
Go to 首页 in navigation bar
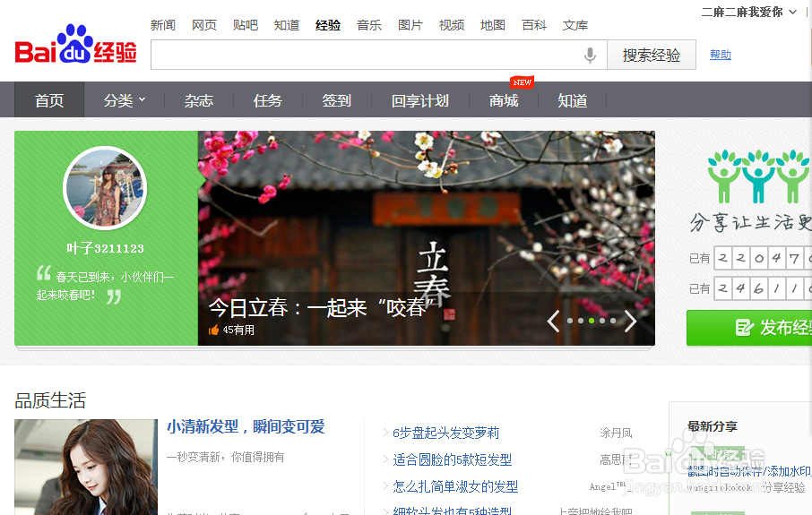click(x=49, y=100)
